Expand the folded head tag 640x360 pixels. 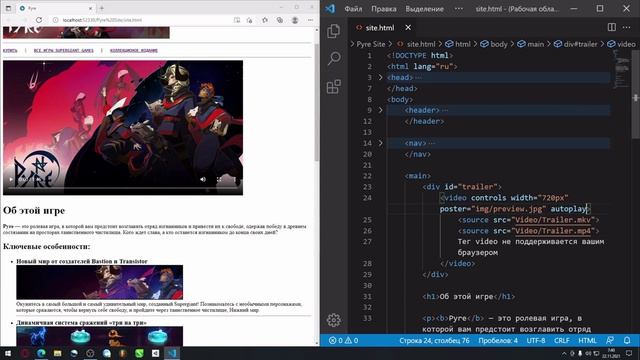(380, 77)
